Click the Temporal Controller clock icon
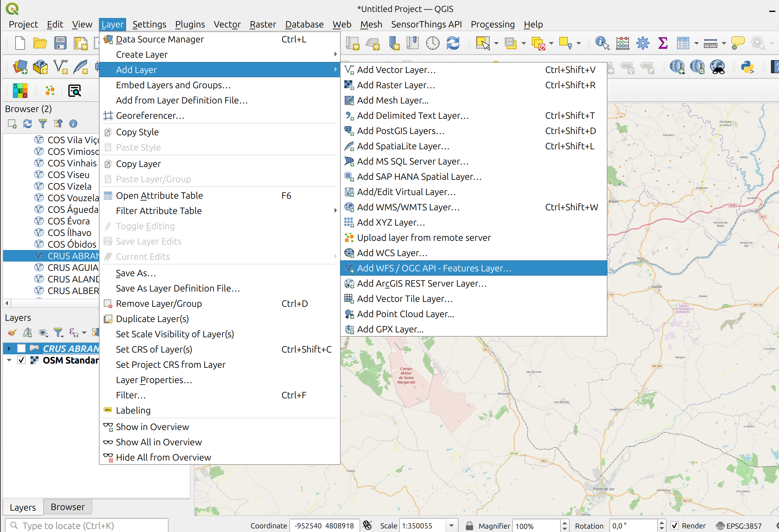Screen dimensions: 779x532 [x=433, y=43]
